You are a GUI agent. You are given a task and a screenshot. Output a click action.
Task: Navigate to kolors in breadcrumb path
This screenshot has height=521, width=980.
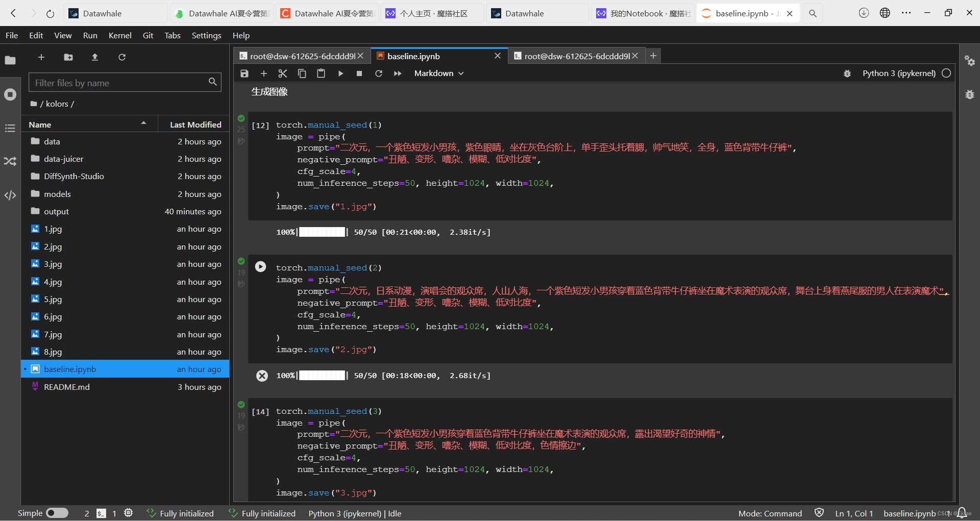point(57,104)
